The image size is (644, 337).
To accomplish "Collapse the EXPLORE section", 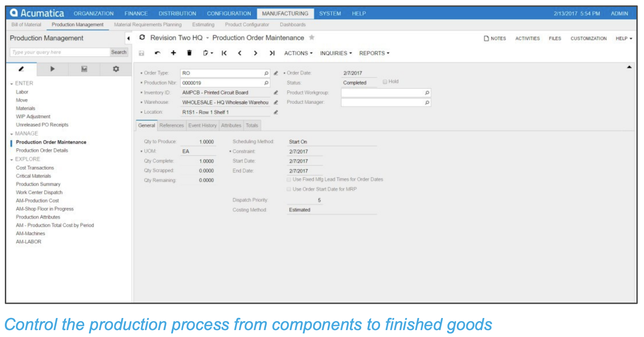I will pos(12,160).
